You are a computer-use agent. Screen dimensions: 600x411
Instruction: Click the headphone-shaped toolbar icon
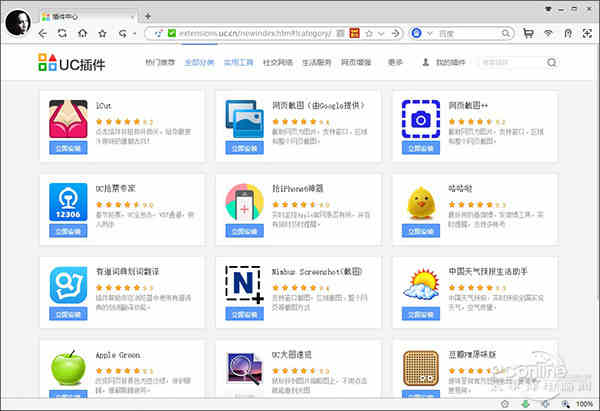[x=568, y=34]
